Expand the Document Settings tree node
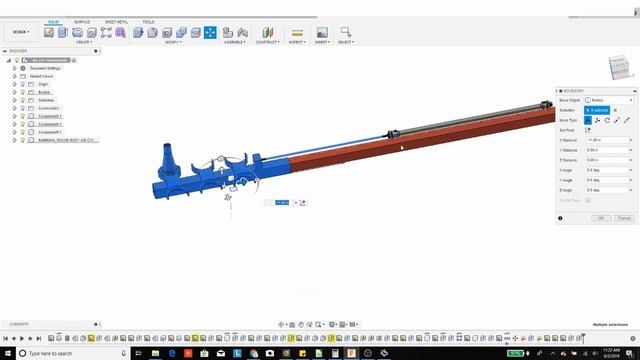The height and width of the screenshot is (360, 640). tap(15, 68)
